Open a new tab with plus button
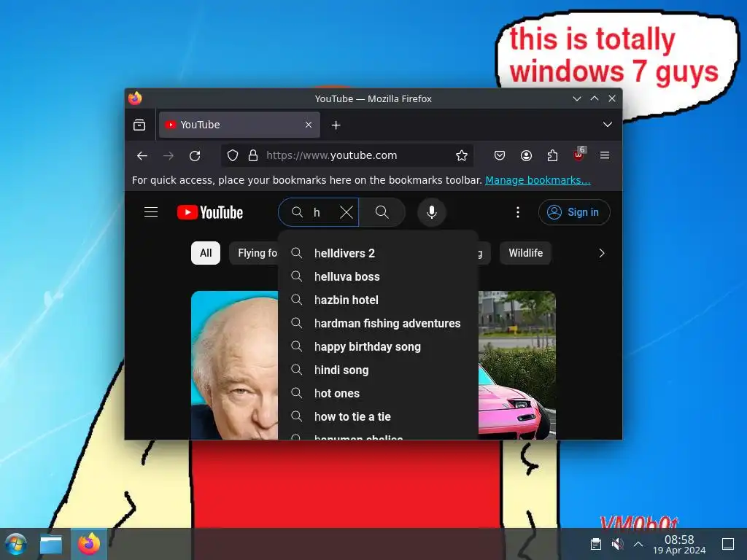747x560 pixels. coord(336,125)
